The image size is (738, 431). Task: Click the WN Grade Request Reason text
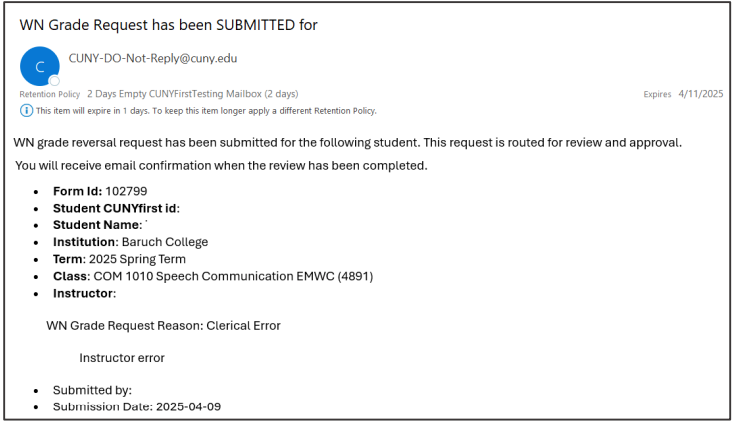pos(163,326)
